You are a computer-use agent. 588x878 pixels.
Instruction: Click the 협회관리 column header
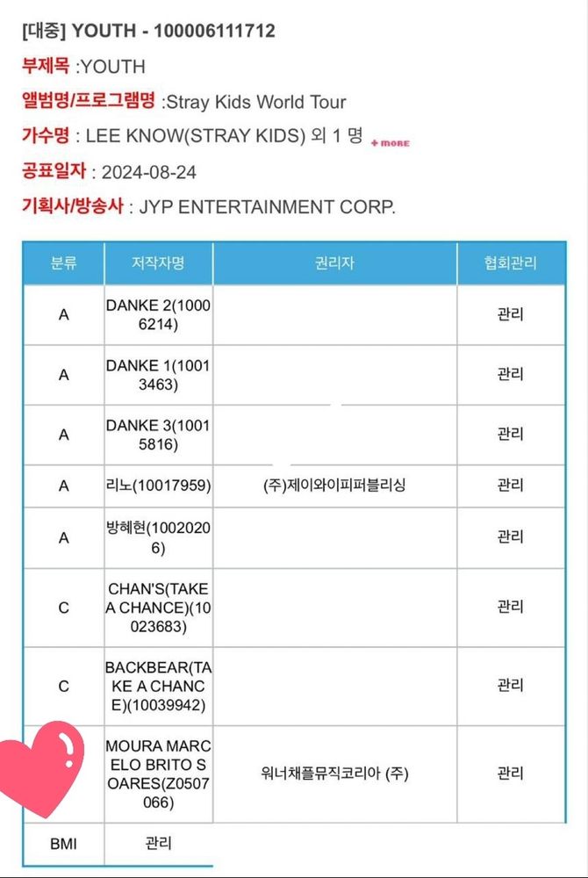(x=510, y=263)
